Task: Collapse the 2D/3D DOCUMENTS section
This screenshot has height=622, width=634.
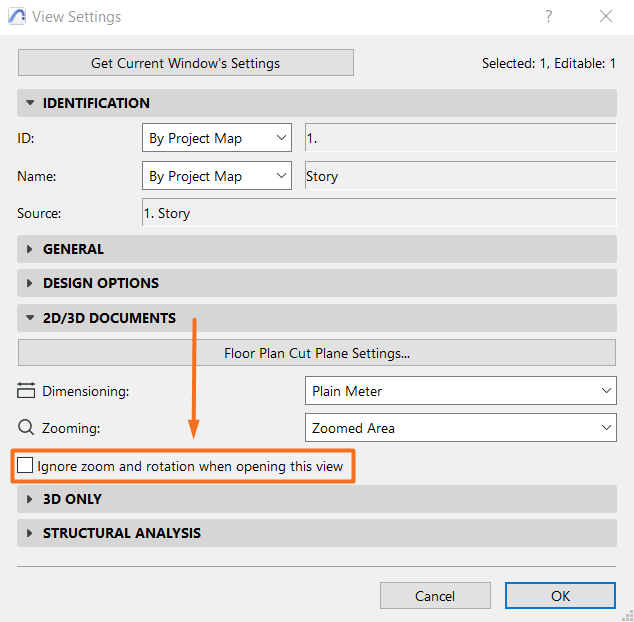Action: 317,318
